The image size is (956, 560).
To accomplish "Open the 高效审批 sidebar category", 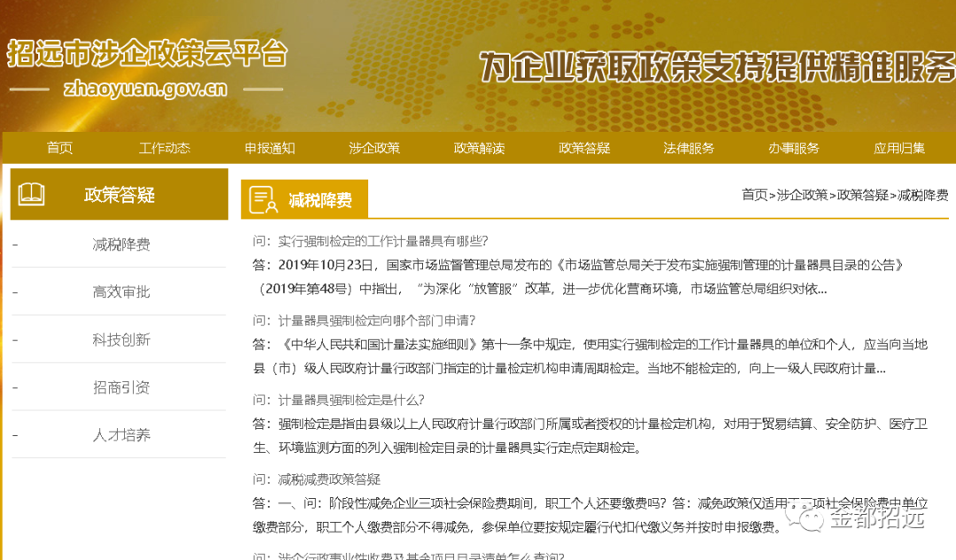I will [121, 292].
